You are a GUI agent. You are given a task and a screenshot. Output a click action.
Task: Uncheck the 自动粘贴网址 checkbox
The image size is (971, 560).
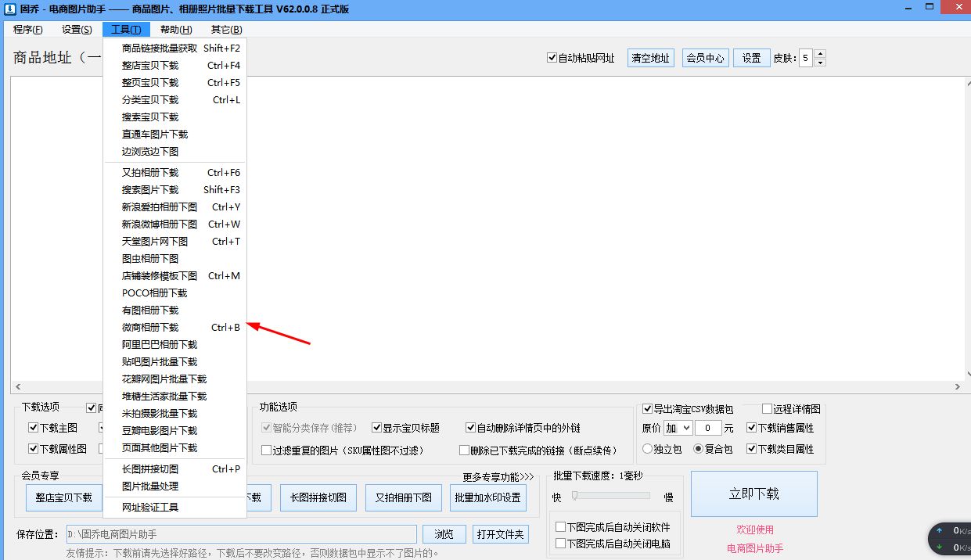[x=552, y=57]
